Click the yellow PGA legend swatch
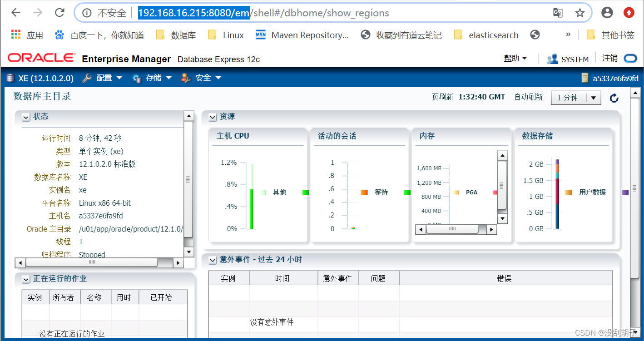This screenshot has width=644, height=341. pos(456,193)
